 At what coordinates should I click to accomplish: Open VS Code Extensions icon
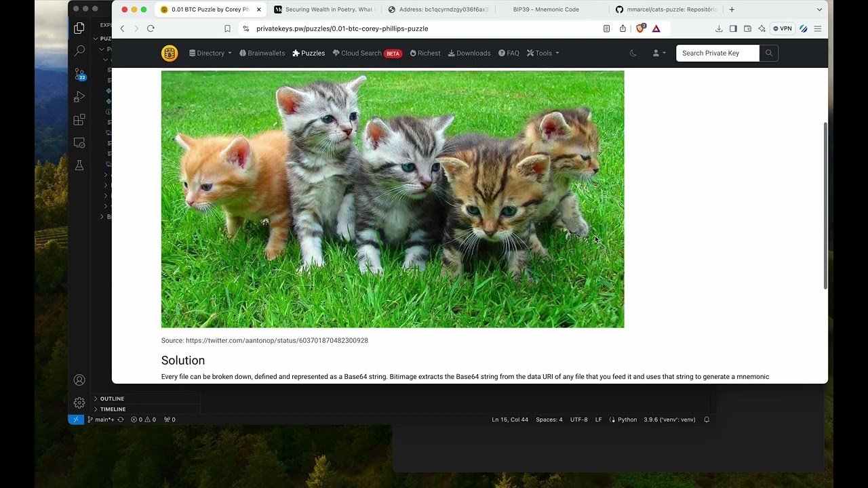point(79,120)
